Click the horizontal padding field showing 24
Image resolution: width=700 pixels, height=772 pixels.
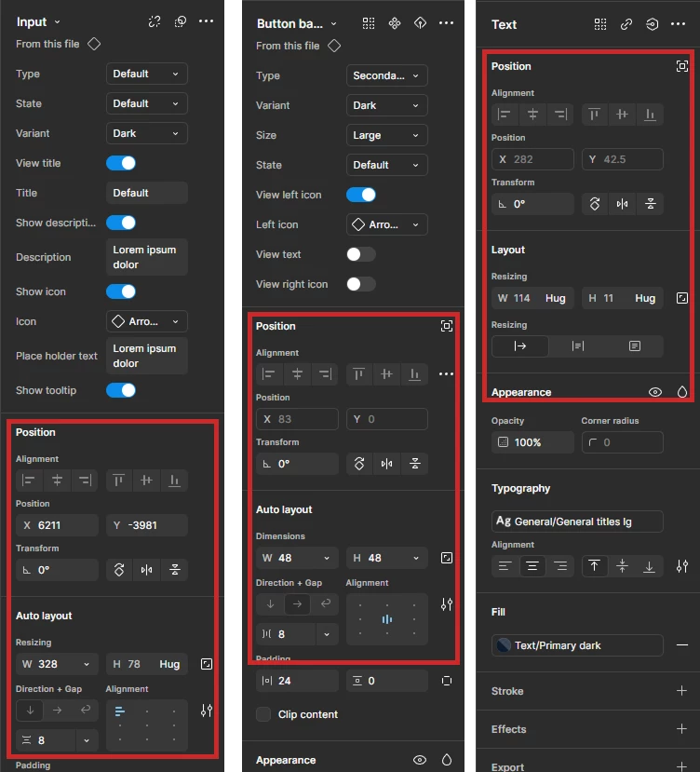297,681
